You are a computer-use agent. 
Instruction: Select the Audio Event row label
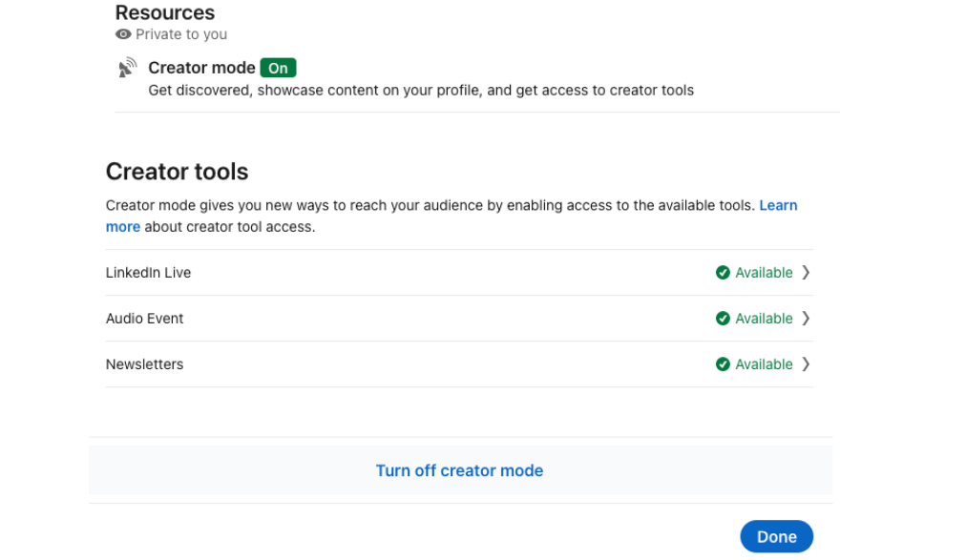click(x=145, y=318)
